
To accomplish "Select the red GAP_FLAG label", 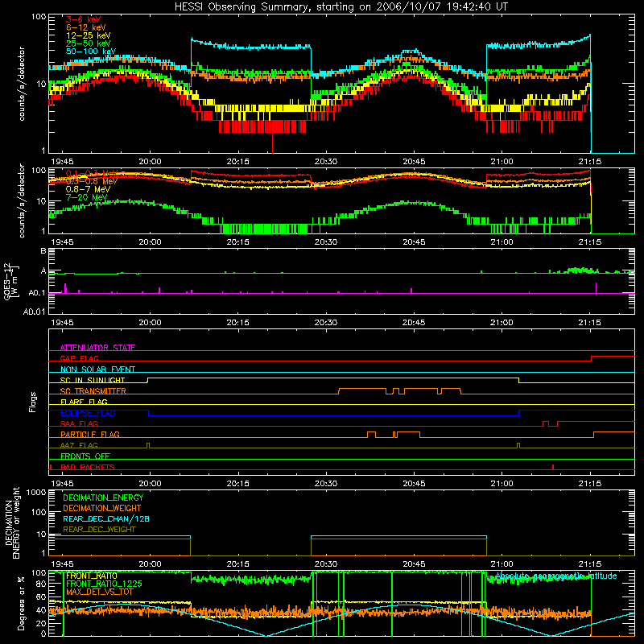I will (x=79, y=358).
